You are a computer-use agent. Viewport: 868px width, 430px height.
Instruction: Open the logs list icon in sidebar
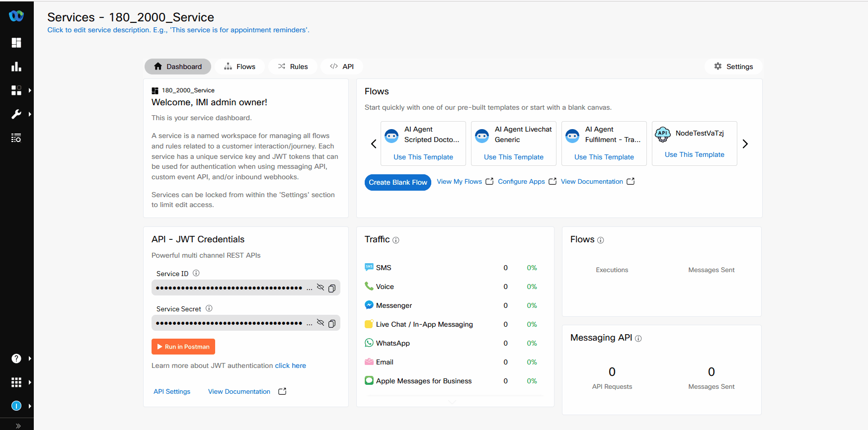(x=16, y=138)
